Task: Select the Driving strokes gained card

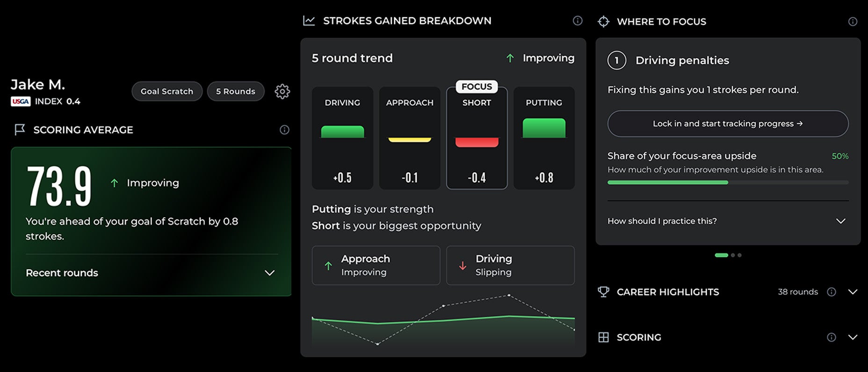Action: pyautogui.click(x=342, y=138)
